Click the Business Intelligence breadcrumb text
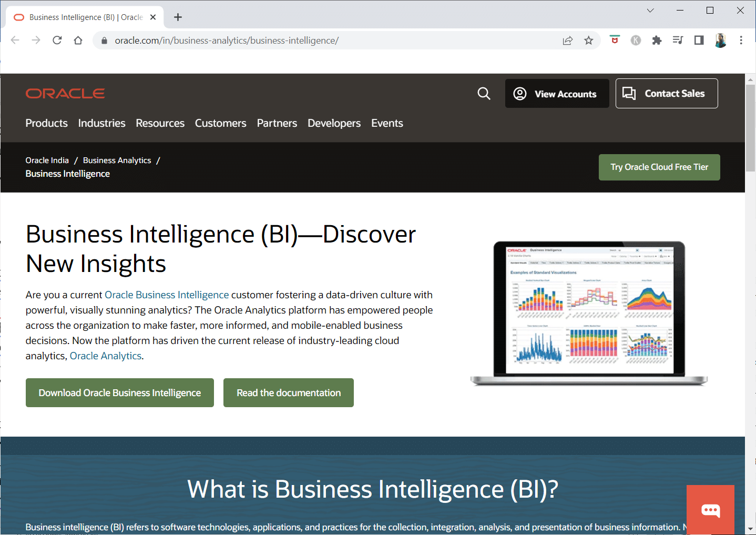 coord(68,174)
